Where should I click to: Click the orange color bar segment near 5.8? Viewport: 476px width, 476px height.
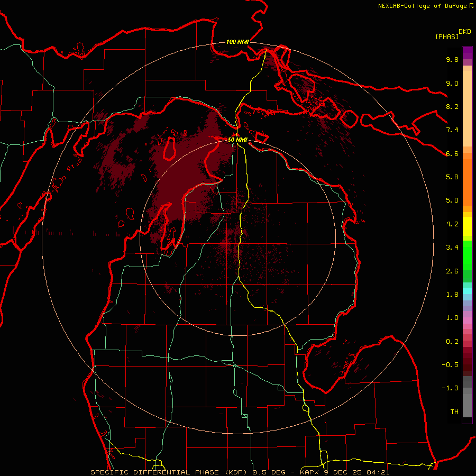(x=467, y=182)
